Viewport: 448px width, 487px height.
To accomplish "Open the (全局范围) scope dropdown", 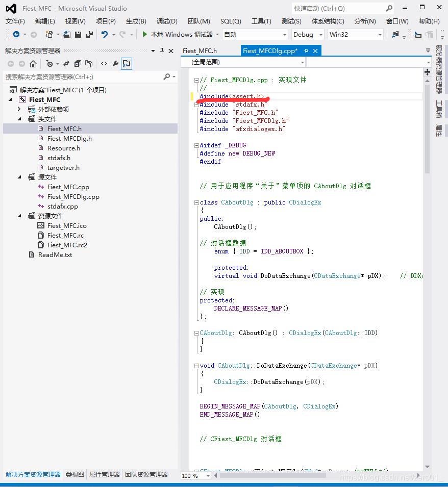I will pyautogui.click(x=302, y=62).
